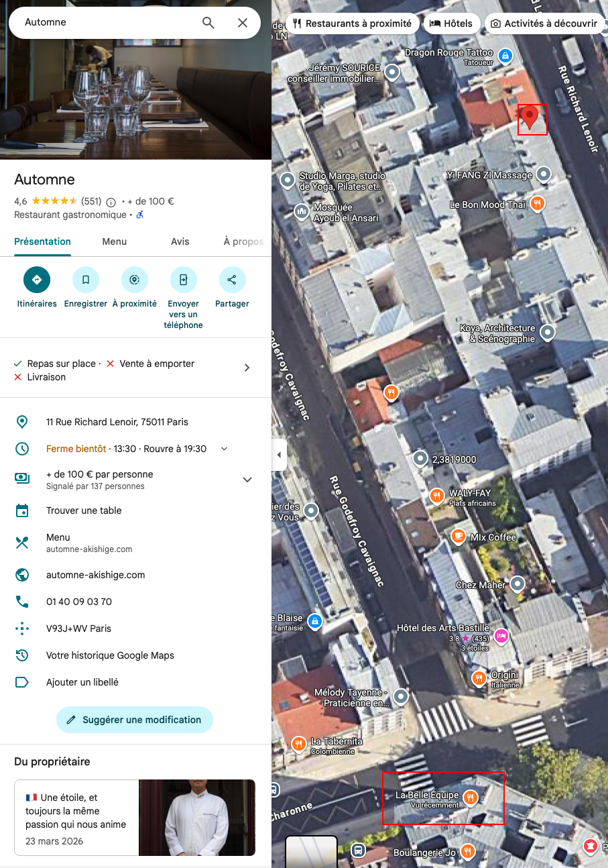This screenshot has width=608, height=868.
Task: Click the Enregistrer bookmark icon
Action: point(86,280)
